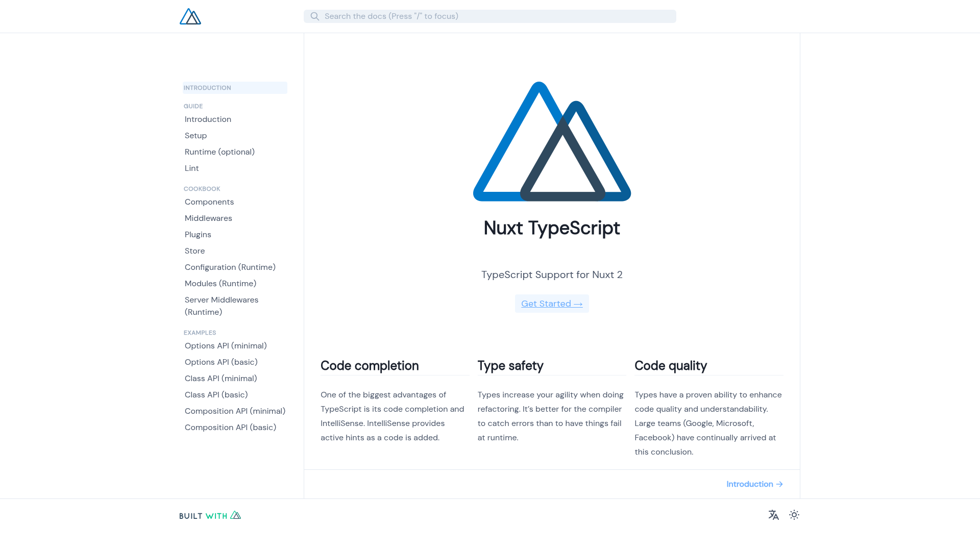The image size is (980, 551).
Task: Click the large Nuxt TypeScript hero logo
Action: point(552,142)
